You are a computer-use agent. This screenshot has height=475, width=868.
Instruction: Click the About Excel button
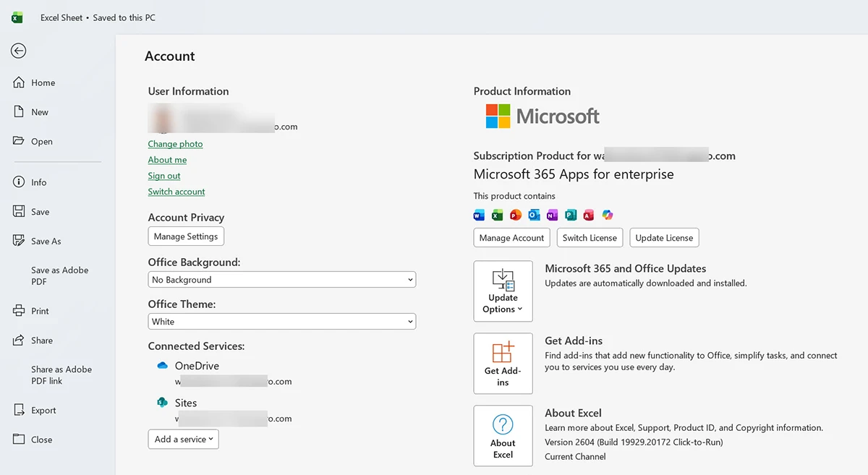(503, 436)
